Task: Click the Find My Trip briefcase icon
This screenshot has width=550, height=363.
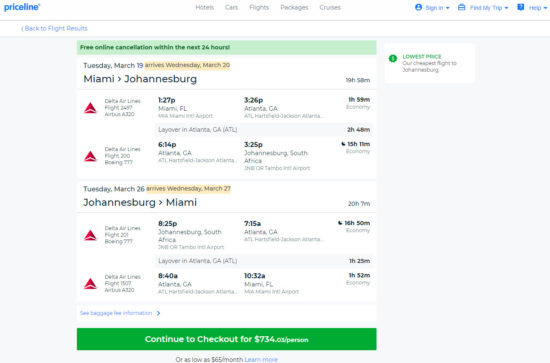Action: 462,7
